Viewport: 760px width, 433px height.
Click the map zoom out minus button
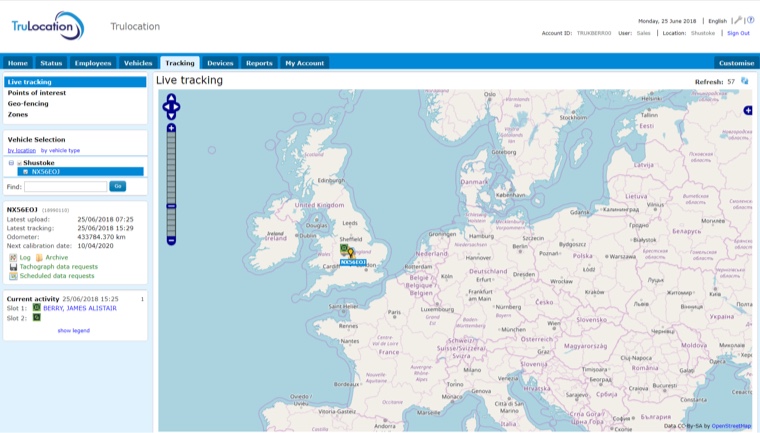click(171, 241)
